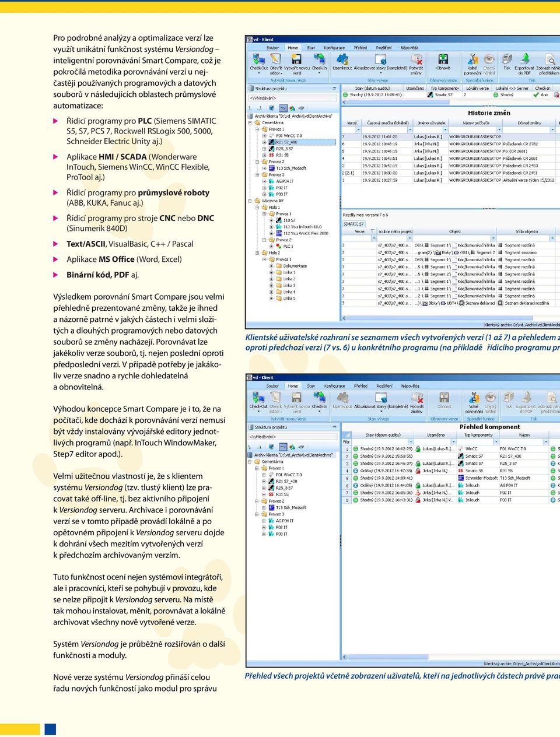Click Uzamknout icon in Přehled komponent window
The height and width of the screenshot is (737, 560).
click(x=342, y=398)
